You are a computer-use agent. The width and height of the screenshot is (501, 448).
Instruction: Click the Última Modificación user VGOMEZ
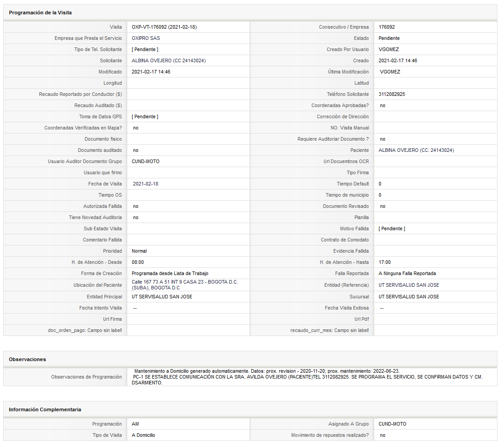[x=390, y=72]
